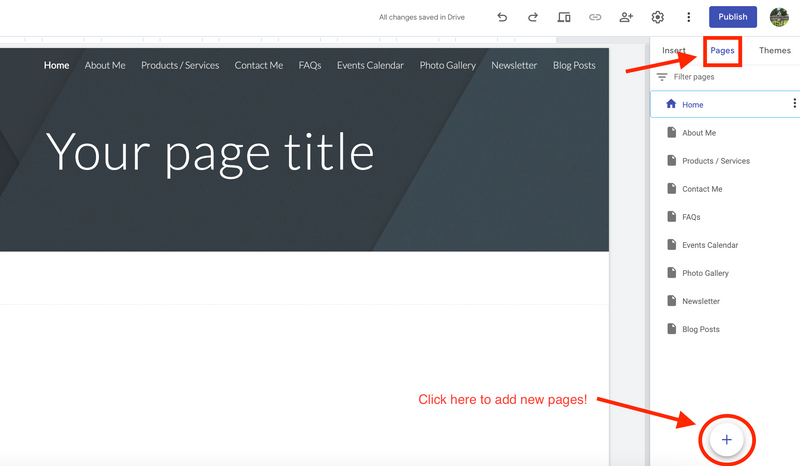
Task: Click the 'All changes saved in Drive' status
Action: (421, 17)
